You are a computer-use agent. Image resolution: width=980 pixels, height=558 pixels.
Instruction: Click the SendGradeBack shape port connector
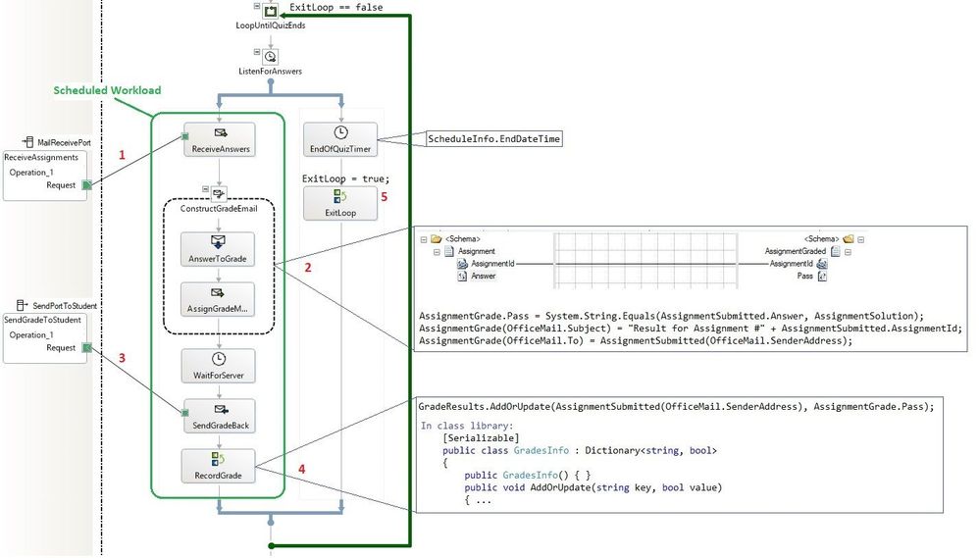[185, 413]
